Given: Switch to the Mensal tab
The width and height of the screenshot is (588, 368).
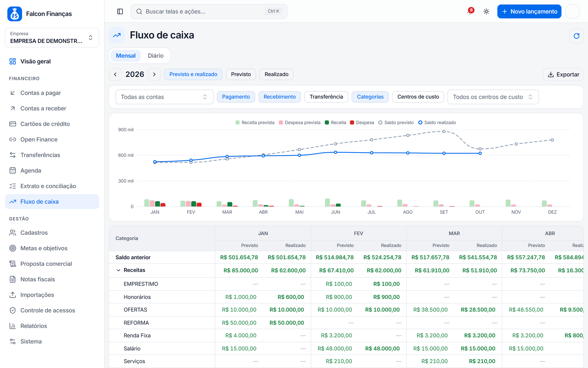Looking at the screenshot, I should click(126, 56).
